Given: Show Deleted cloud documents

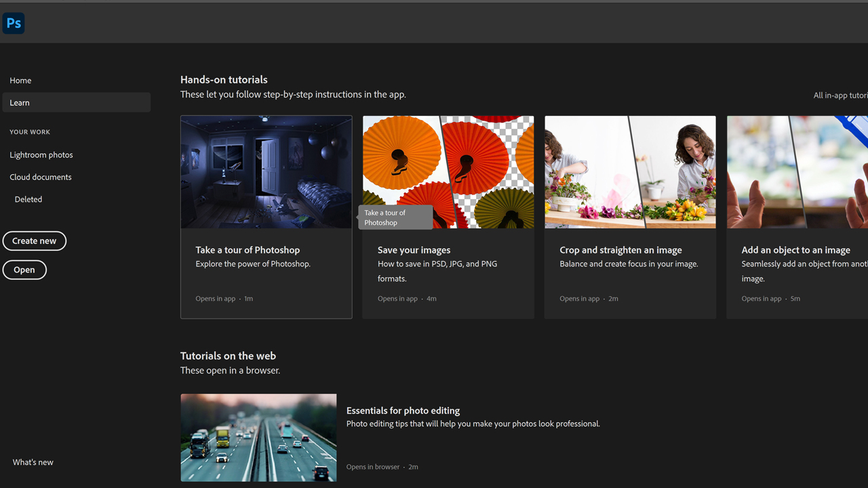Looking at the screenshot, I should tap(28, 200).
